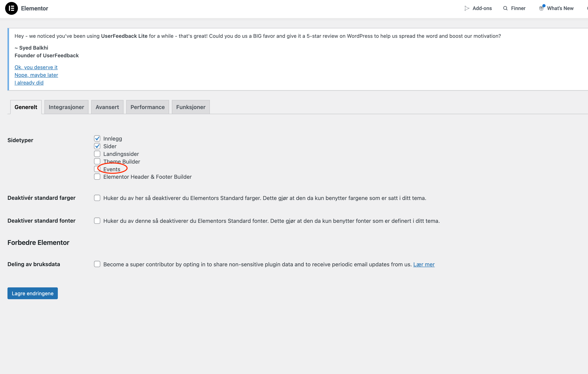
Task: Click the What's New gift icon
Action: pos(542,8)
